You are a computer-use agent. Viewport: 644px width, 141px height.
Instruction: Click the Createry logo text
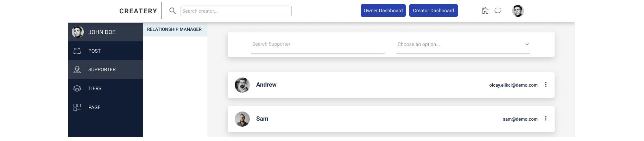[x=138, y=11]
